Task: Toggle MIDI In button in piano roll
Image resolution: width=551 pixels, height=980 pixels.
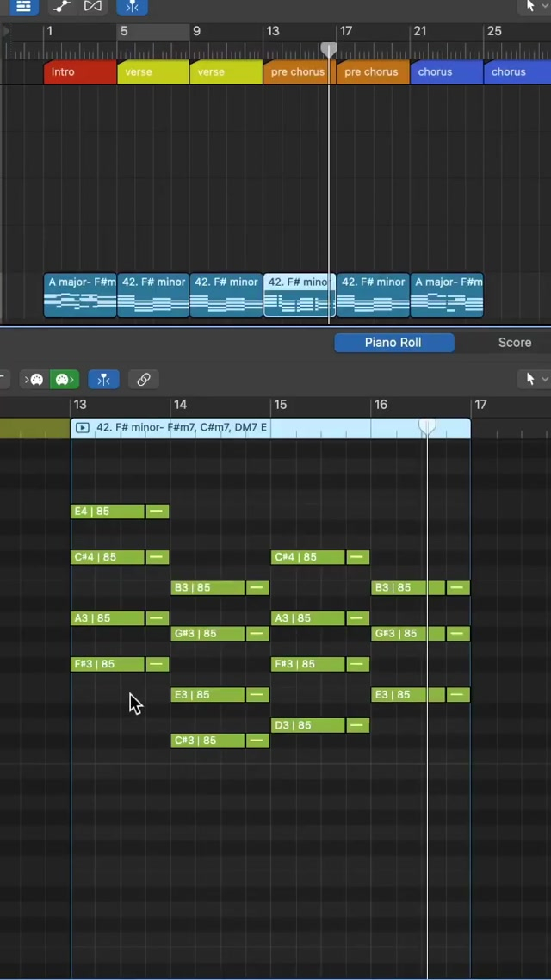Action: pos(35,379)
